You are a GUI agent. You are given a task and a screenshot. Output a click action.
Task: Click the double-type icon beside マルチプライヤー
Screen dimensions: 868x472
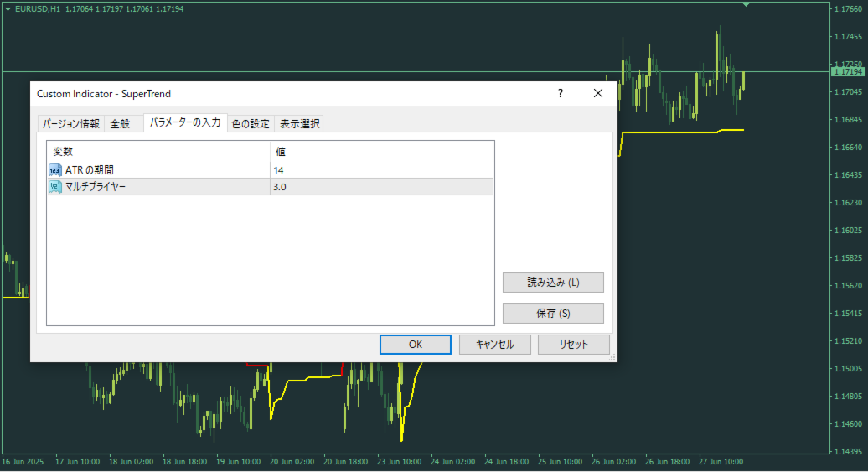54,187
